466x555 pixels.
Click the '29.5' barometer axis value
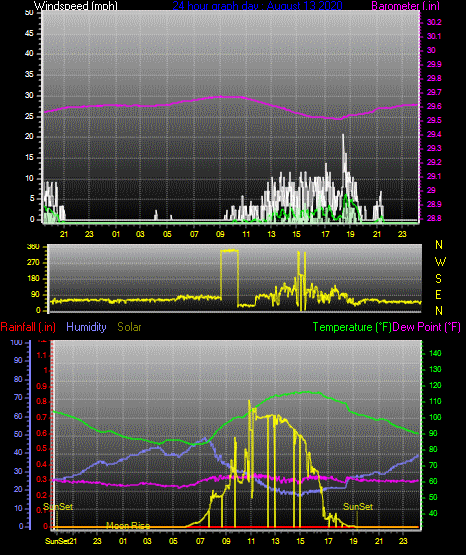pyautogui.click(x=434, y=120)
